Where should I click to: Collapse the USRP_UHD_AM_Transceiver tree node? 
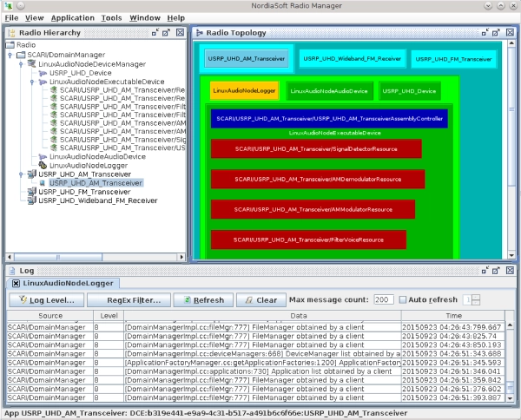point(21,174)
